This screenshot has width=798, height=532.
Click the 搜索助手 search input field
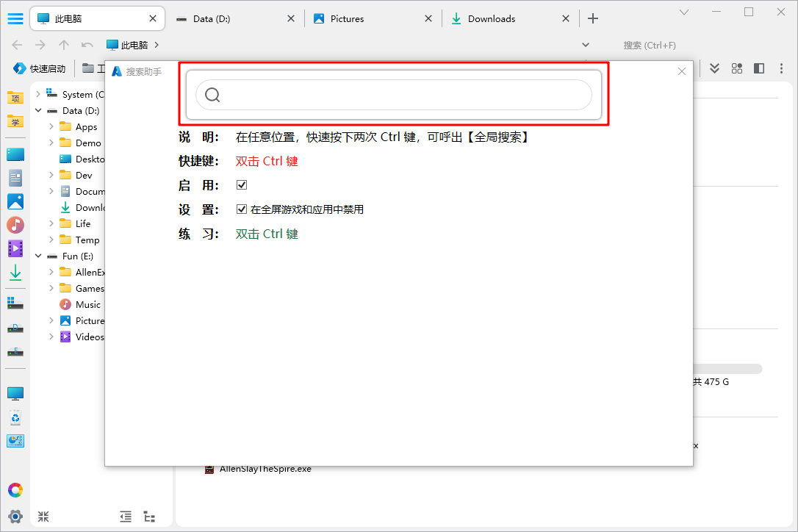[x=404, y=95]
